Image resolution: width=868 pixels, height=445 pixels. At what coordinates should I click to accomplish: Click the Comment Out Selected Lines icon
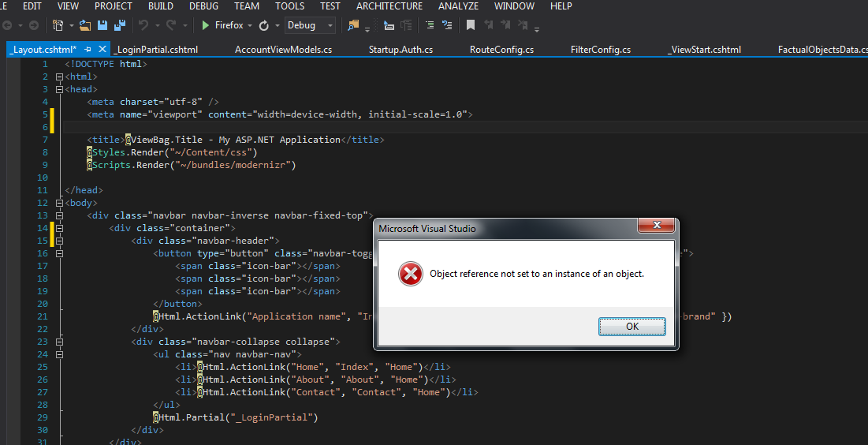point(430,25)
